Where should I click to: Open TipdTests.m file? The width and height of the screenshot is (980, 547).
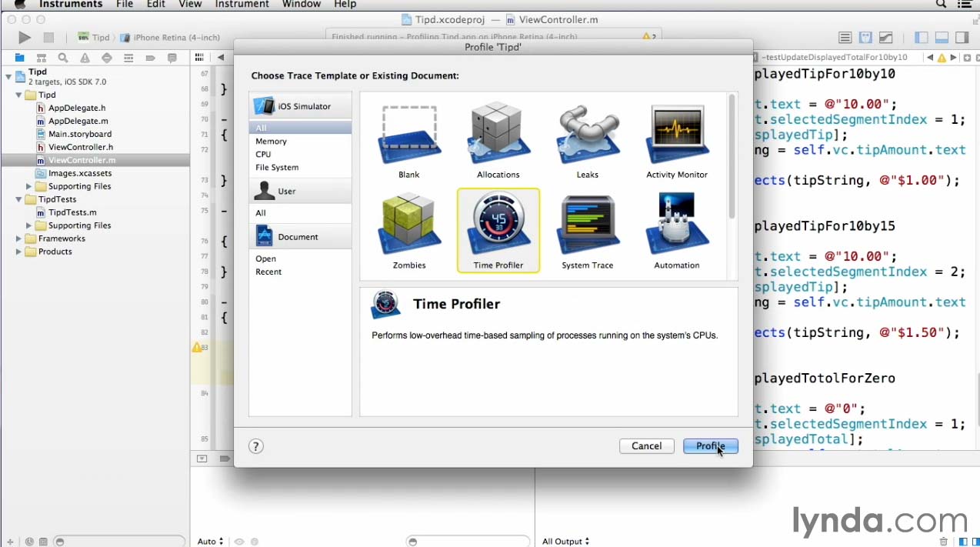coord(72,213)
